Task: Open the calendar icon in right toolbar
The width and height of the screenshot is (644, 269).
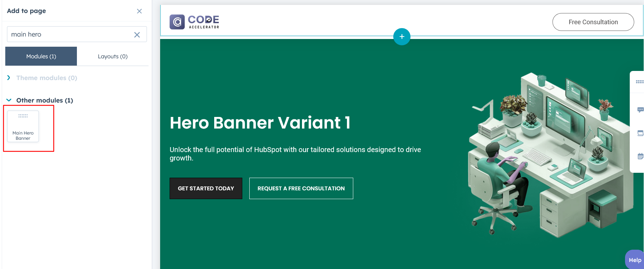Action: (x=640, y=156)
